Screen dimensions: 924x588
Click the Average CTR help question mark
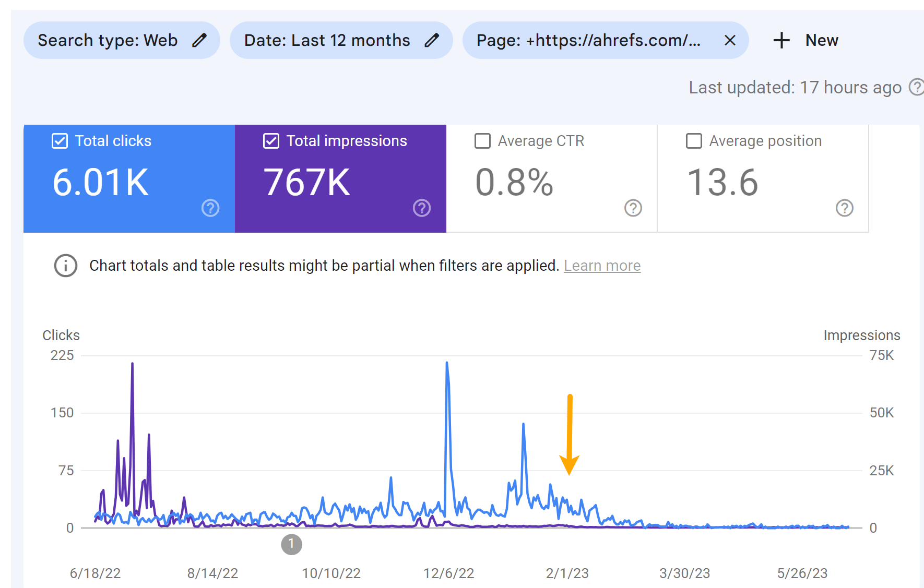(633, 208)
